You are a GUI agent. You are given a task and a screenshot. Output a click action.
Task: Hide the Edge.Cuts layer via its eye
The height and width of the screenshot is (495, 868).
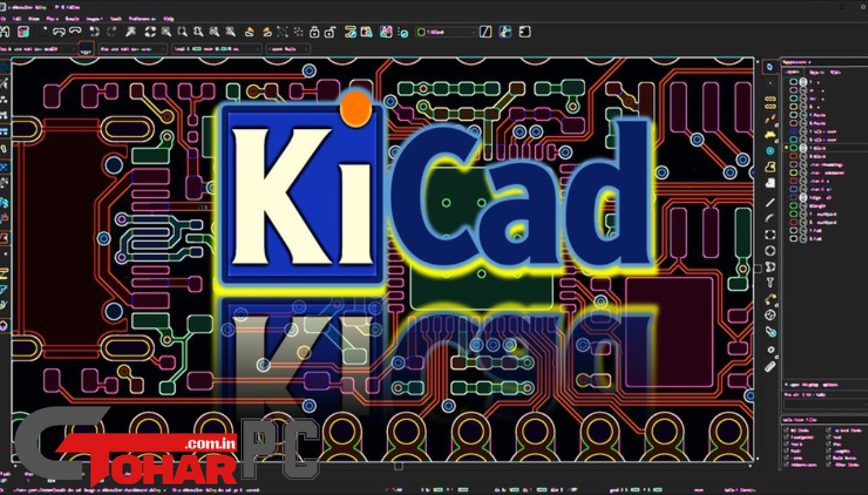point(803,197)
